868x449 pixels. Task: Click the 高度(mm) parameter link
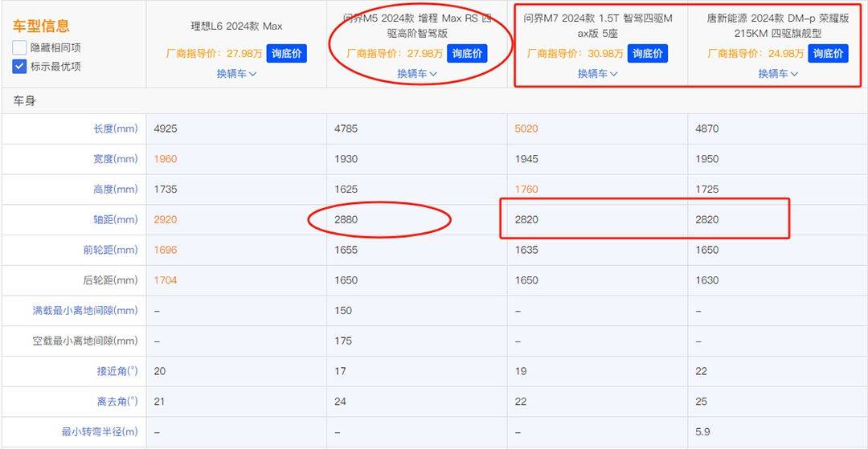(115, 189)
